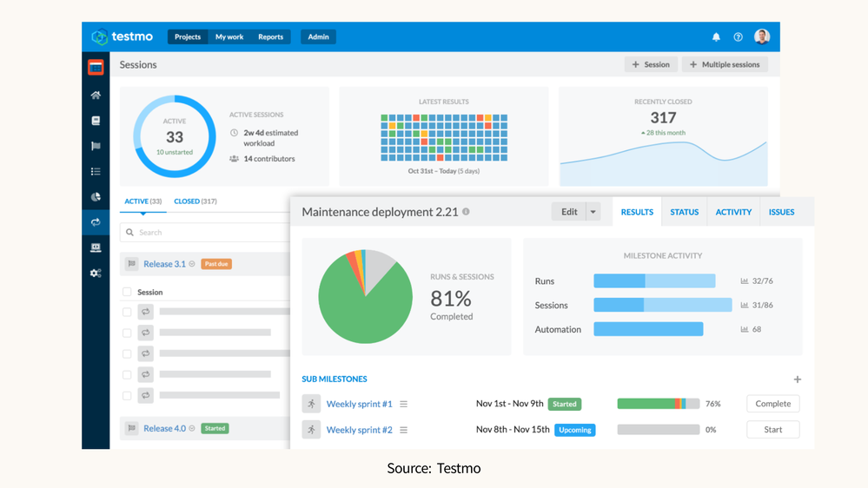
Task: Open the help question mark icon
Action: [x=738, y=37]
